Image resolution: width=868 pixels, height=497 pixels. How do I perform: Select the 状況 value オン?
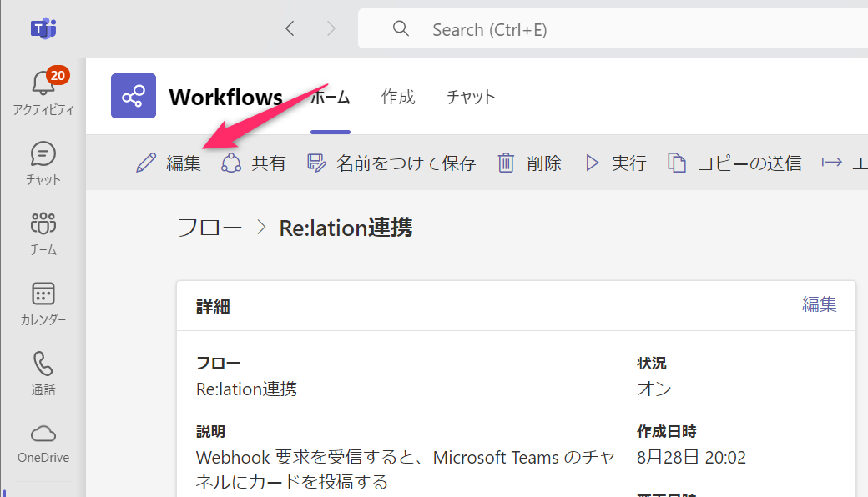click(654, 389)
